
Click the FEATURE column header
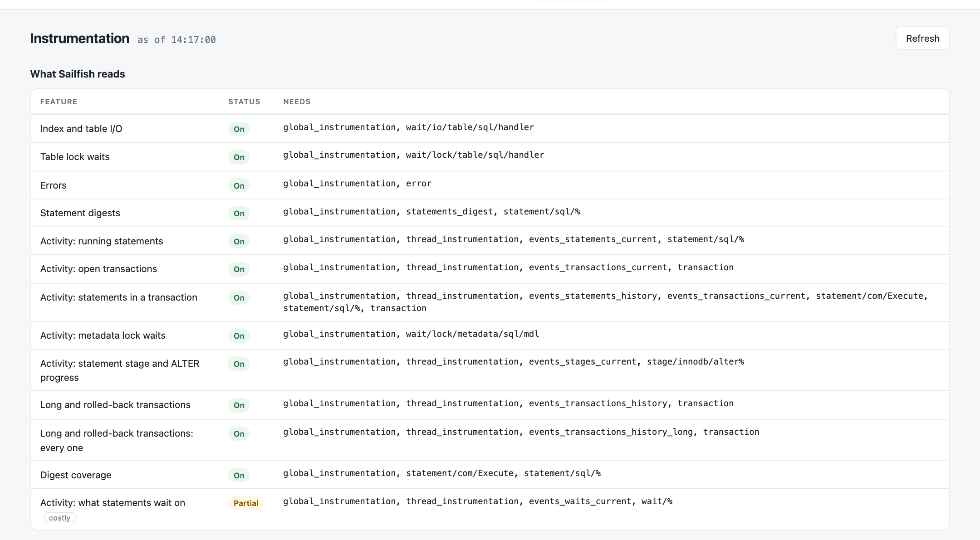(x=59, y=102)
